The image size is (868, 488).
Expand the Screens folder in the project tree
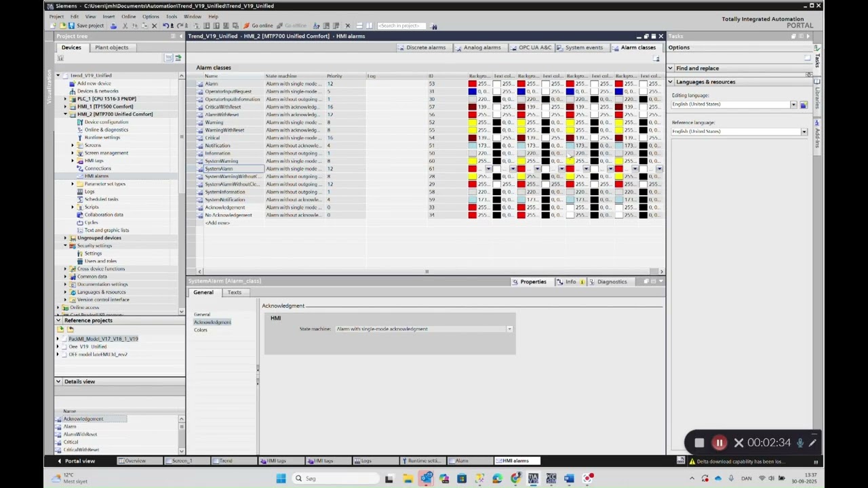click(x=73, y=145)
